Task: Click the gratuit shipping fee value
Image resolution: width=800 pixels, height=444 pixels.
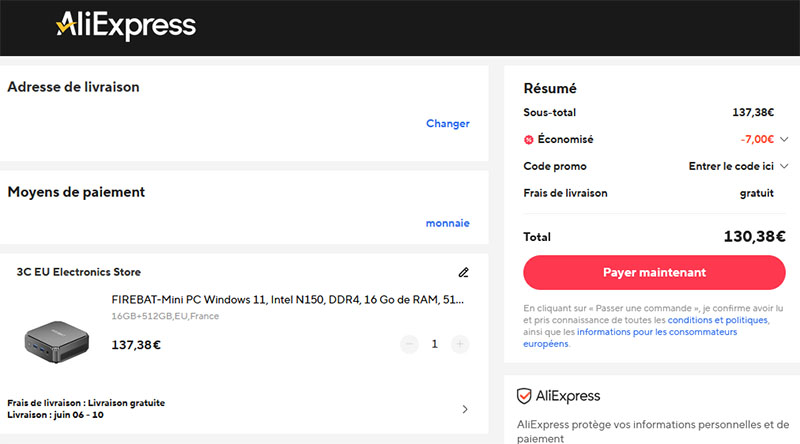Action: pyautogui.click(x=757, y=193)
